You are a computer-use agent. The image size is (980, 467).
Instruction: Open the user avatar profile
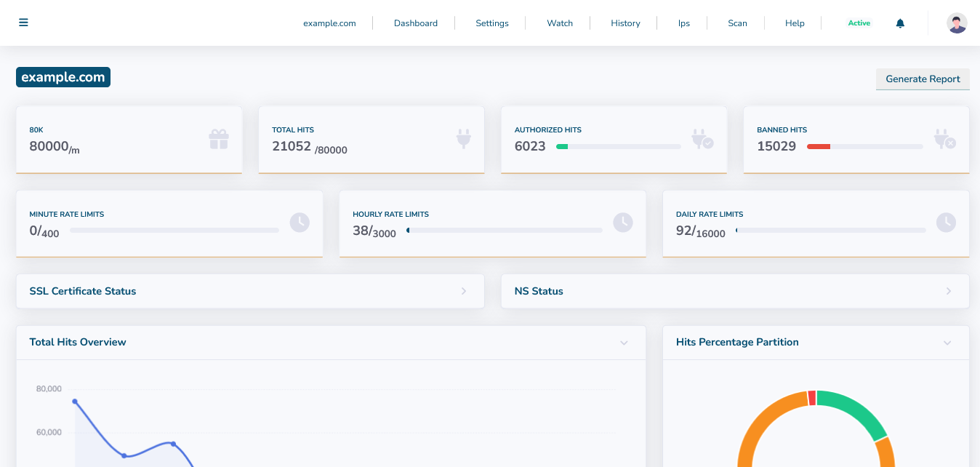957,23
